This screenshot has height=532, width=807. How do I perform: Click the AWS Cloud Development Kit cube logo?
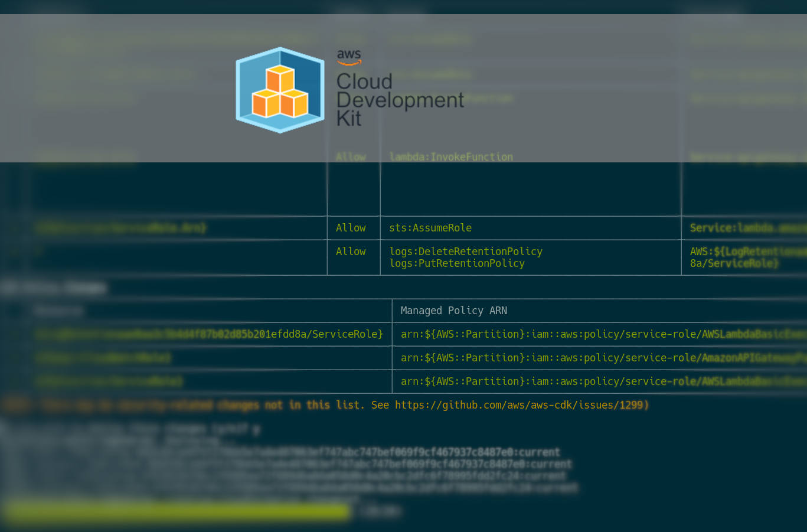[x=280, y=90]
